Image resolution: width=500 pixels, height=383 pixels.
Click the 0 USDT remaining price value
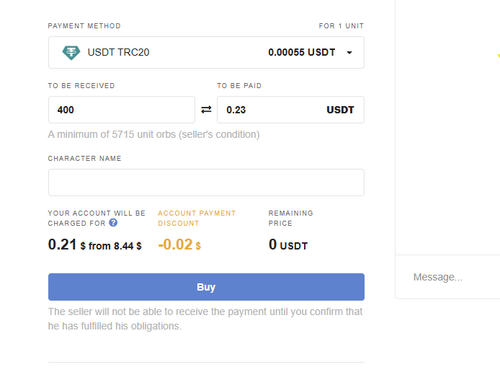coord(288,245)
